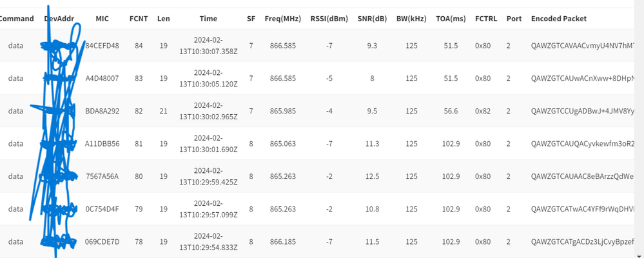Click frequency 866.185 in last row
The image size is (644, 258).
(x=282, y=242)
